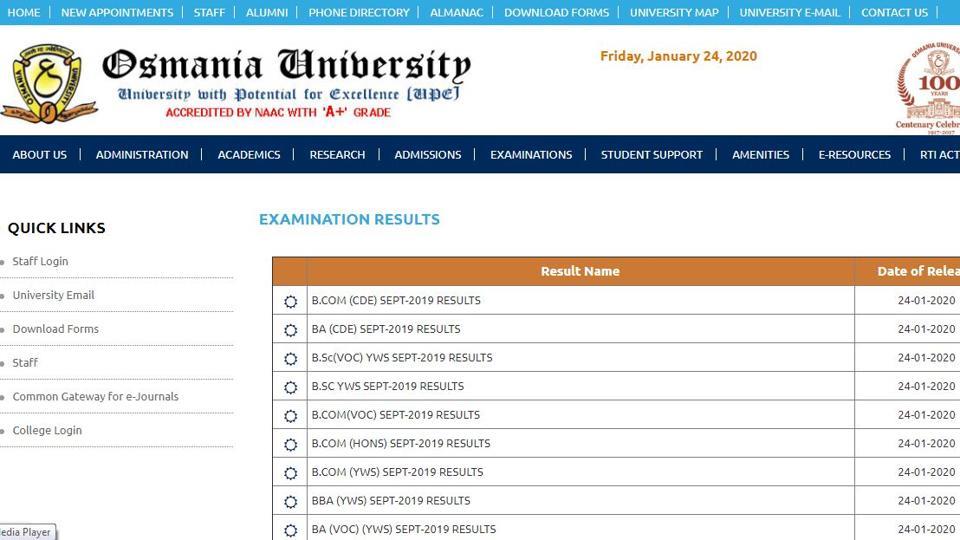Click the bullet icon beside B.SC YWS SEPT-2019 RESULTS
The width and height of the screenshot is (960, 540).
tap(291, 388)
